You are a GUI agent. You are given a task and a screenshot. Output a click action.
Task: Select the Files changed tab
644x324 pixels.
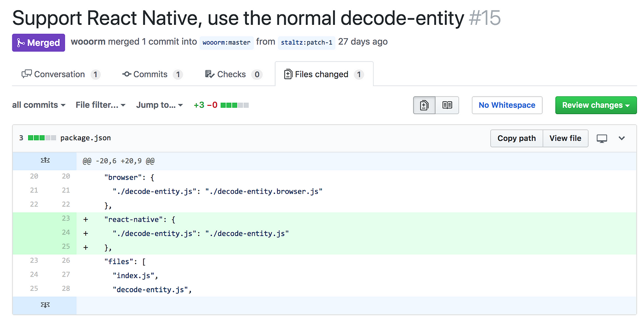coord(324,74)
